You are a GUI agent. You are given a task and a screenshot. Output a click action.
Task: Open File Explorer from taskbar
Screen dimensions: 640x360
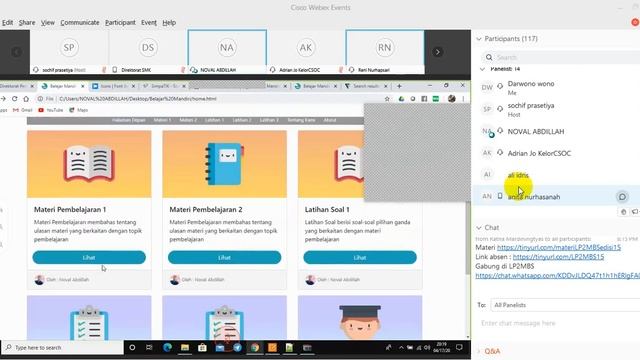pyautogui.click(x=185, y=348)
